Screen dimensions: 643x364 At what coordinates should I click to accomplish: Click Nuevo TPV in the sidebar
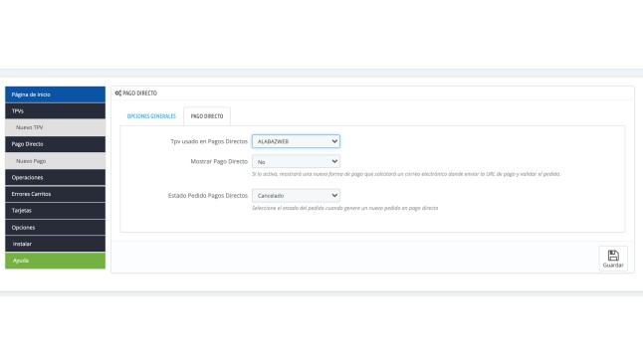coord(55,127)
